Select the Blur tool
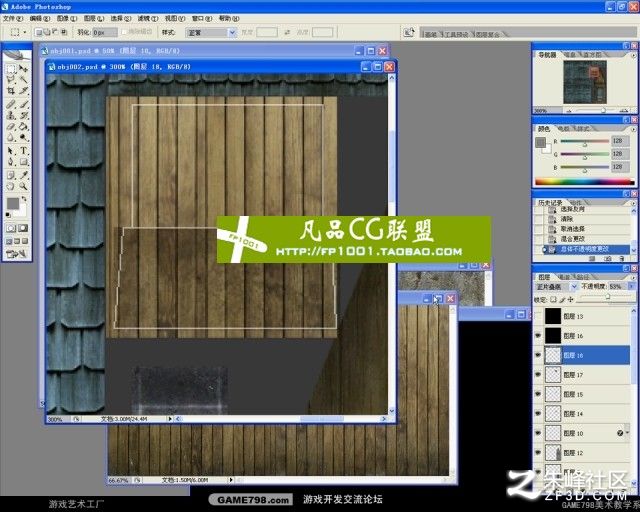This screenshot has height=512, width=640. tap(11, 138)
